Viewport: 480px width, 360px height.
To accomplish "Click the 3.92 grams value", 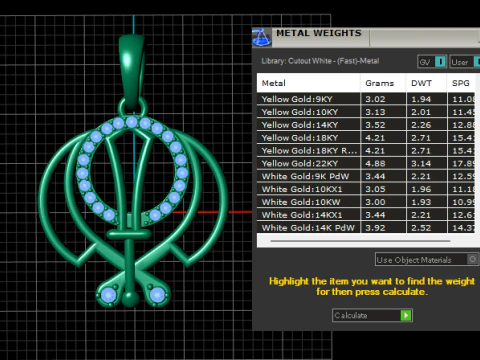I will coord(375,228).
